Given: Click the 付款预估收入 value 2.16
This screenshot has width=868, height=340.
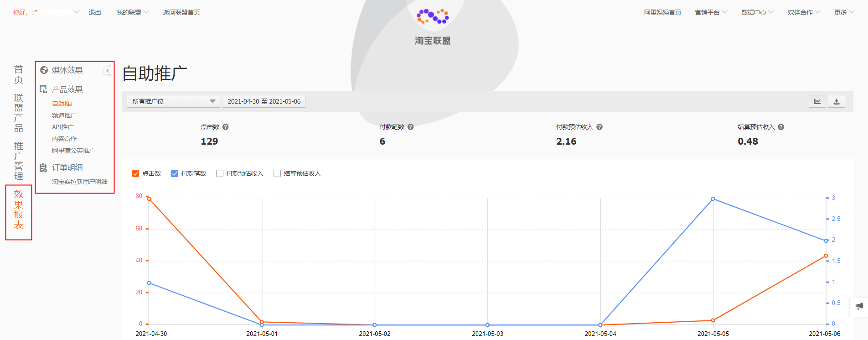Looking at the screenshot, I should [x=566, y=141].
